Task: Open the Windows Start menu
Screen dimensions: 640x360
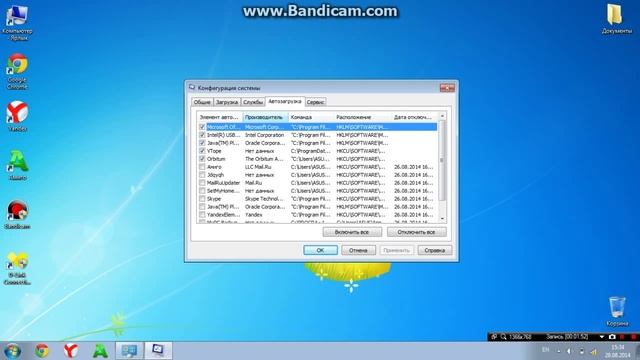Action: pos(13,351)
